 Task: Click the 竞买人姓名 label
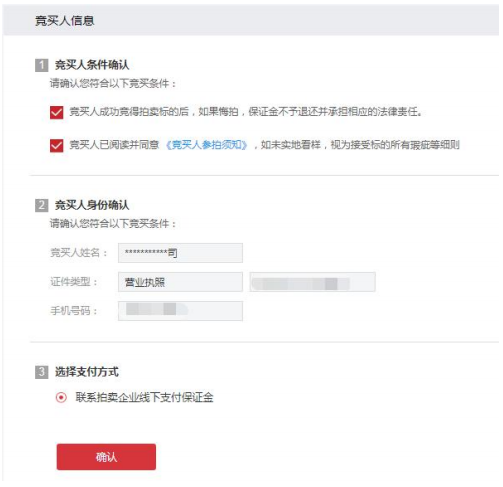pyautogui.click(x=78, y=253)
